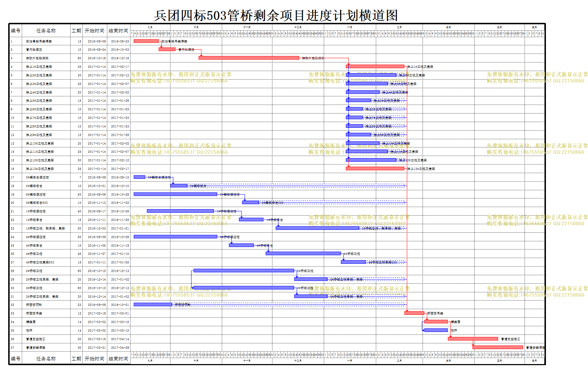The image size is (588, 373).
Task: Select task name 桥面板预制 in row 32
Action: coord(34,305)
